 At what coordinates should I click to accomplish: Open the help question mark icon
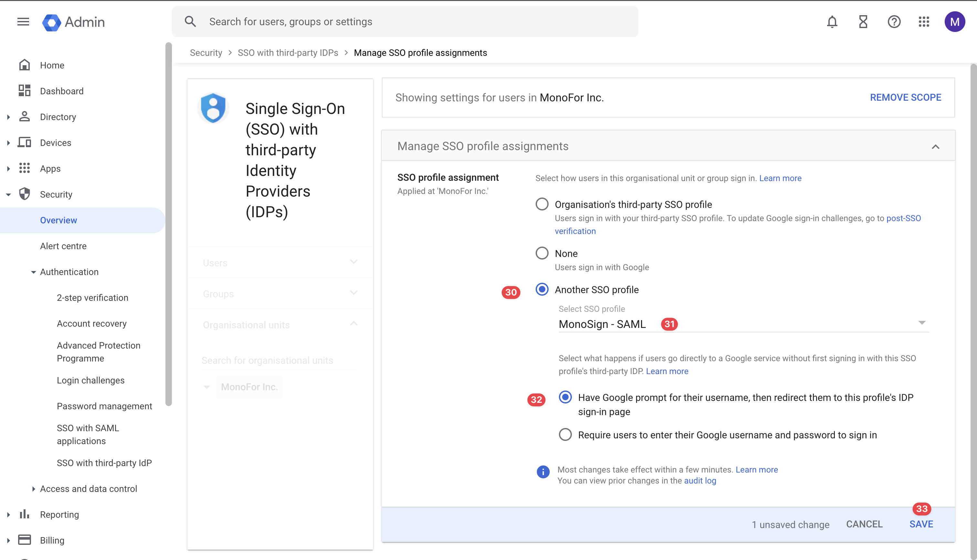894,22
